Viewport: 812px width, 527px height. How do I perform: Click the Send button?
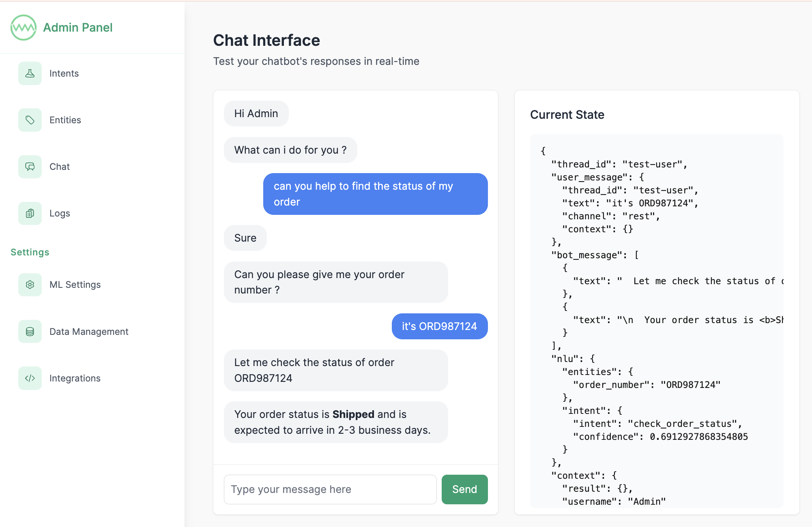[x=464, y=489]
